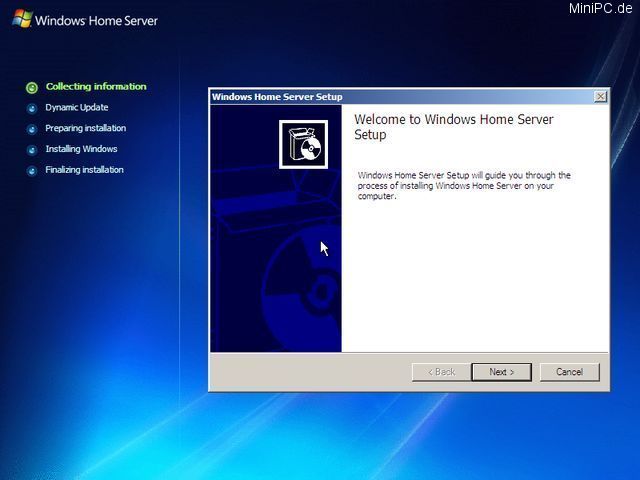This screenshot has height=480, width=640.
Task: Select the Finalizing installation step label
Action: point(85,170)
